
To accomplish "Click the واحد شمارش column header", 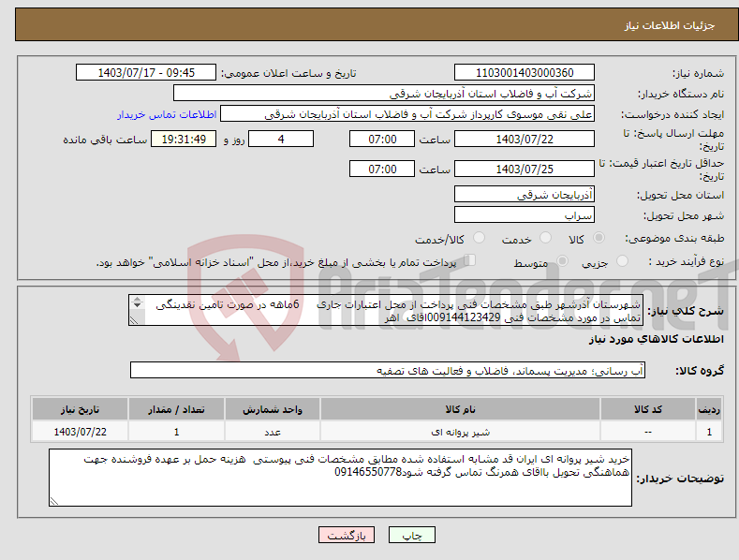I will tap(273, 409).
